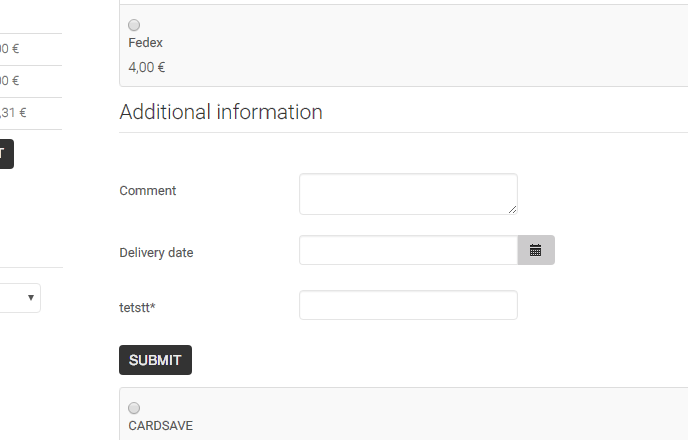Image resolution: width=688 pixels, height=440 pixels.
Task: Click the Fedex shipping label text
Action: tap(145, 43)
